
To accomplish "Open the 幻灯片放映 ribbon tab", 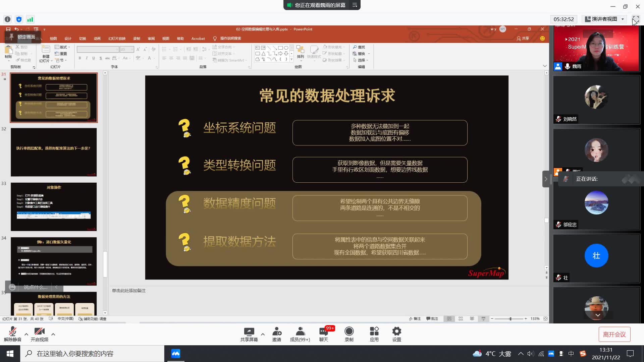I will [x=117, y=39].
